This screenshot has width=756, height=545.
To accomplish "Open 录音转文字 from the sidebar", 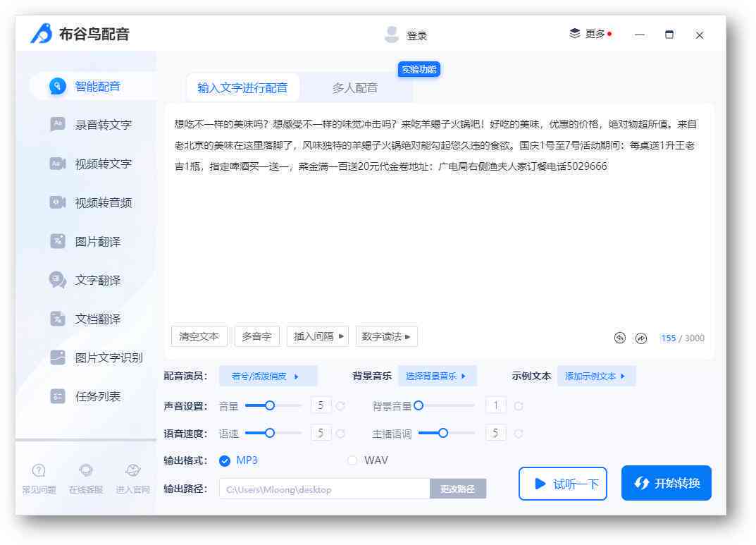I will click(x=103, y=125).
